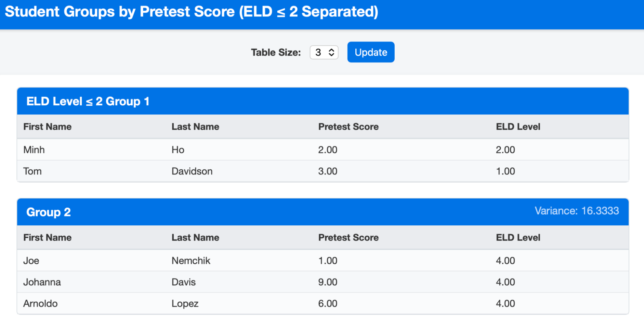Viewport: 644px width, 323px height.
Task: Select the Minh Ho row
Action: 322,150
